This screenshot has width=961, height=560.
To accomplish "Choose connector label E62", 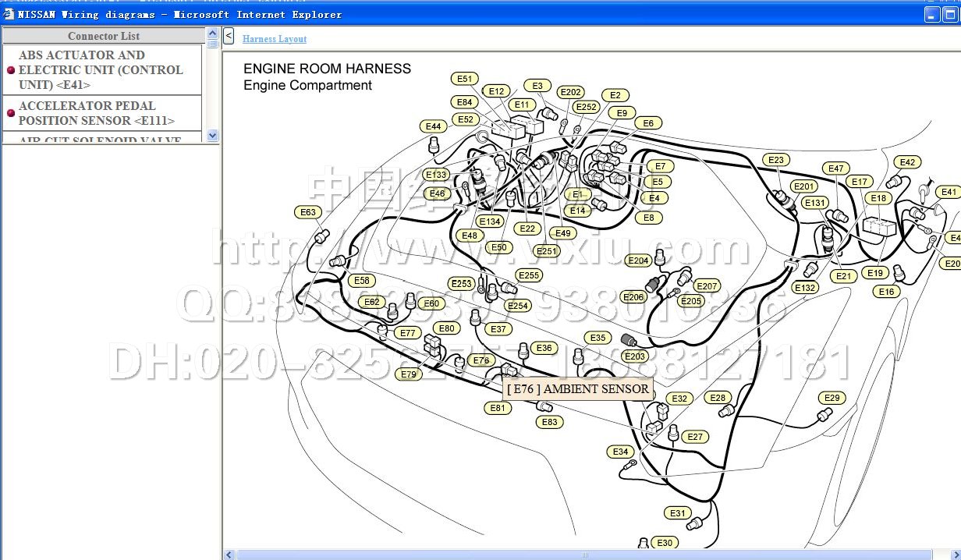I will click(x=372, y=302).
